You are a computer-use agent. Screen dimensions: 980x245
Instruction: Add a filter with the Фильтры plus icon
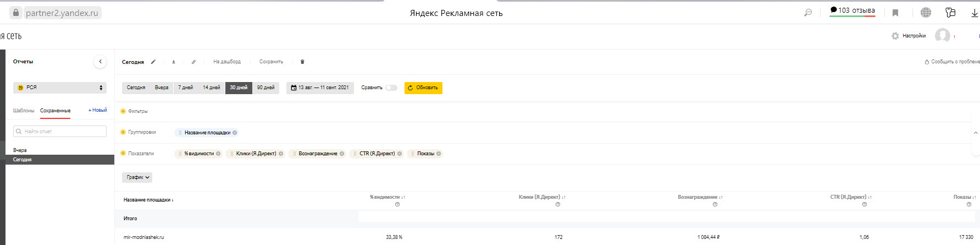(x=123, y=111)
